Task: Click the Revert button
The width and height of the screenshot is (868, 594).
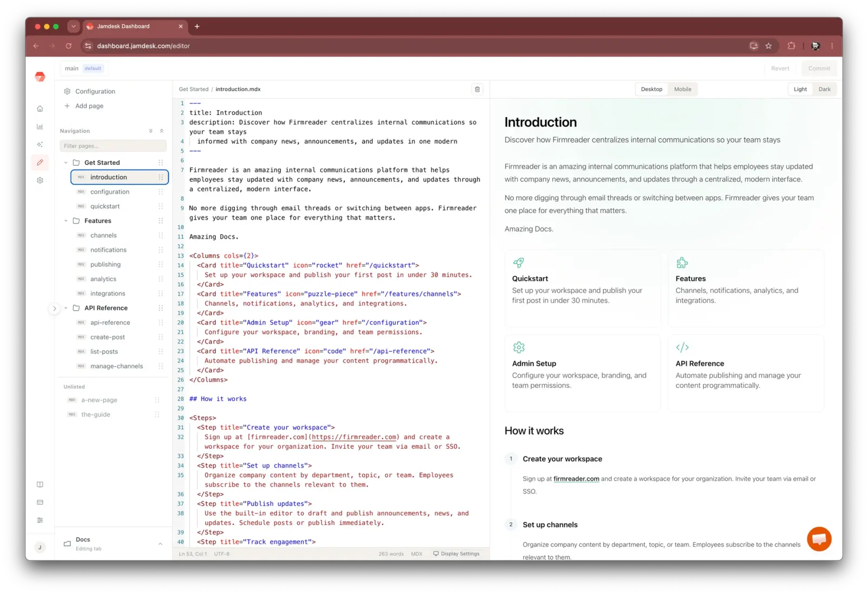Action: (x=780, y=68)
